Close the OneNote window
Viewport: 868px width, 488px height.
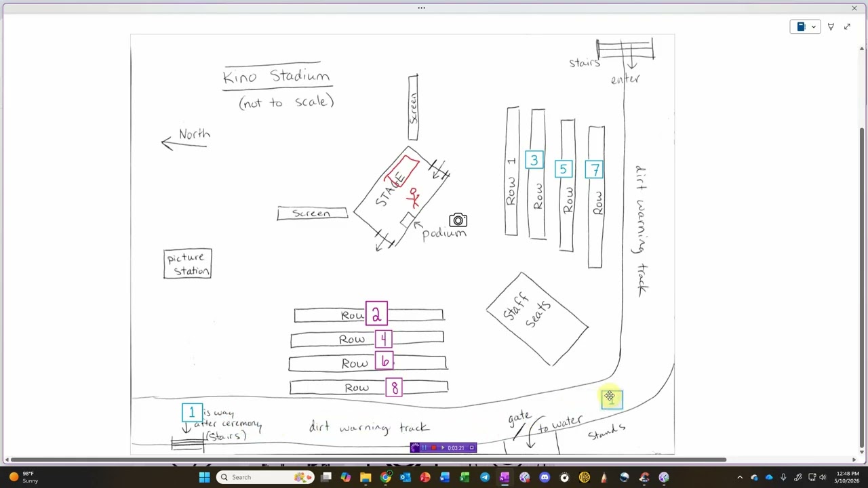(854, 7)
